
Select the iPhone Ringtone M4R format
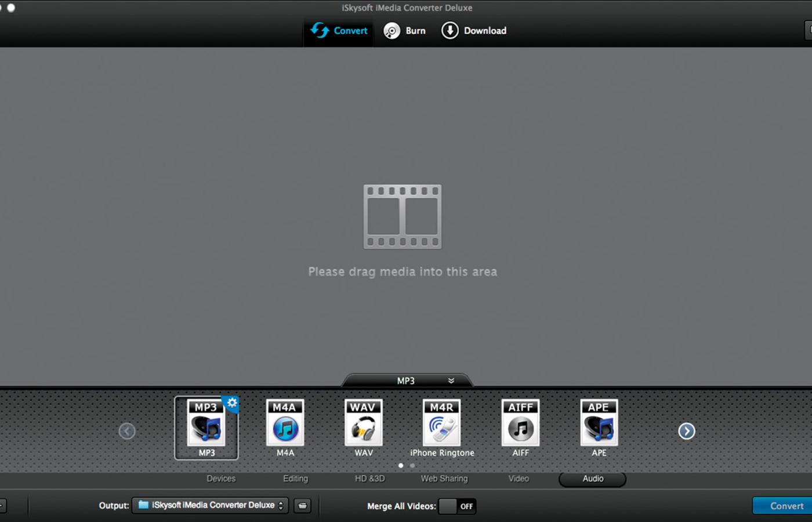pos(442,426)
